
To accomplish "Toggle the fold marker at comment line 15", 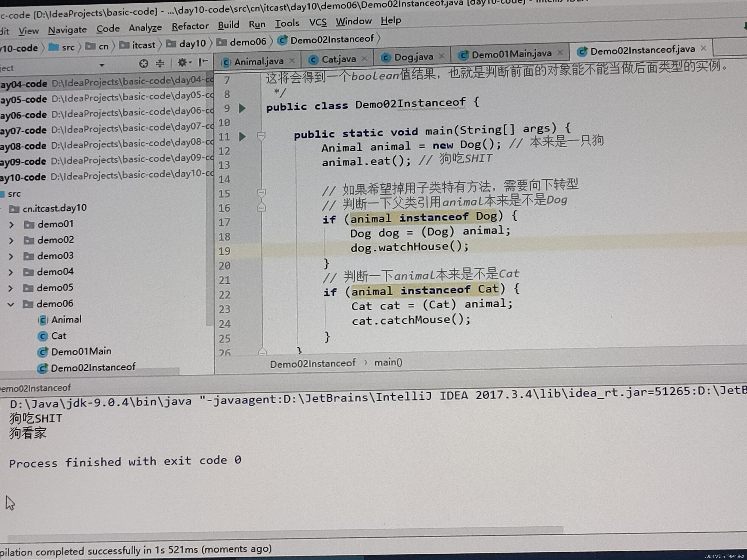I will 261,193.
